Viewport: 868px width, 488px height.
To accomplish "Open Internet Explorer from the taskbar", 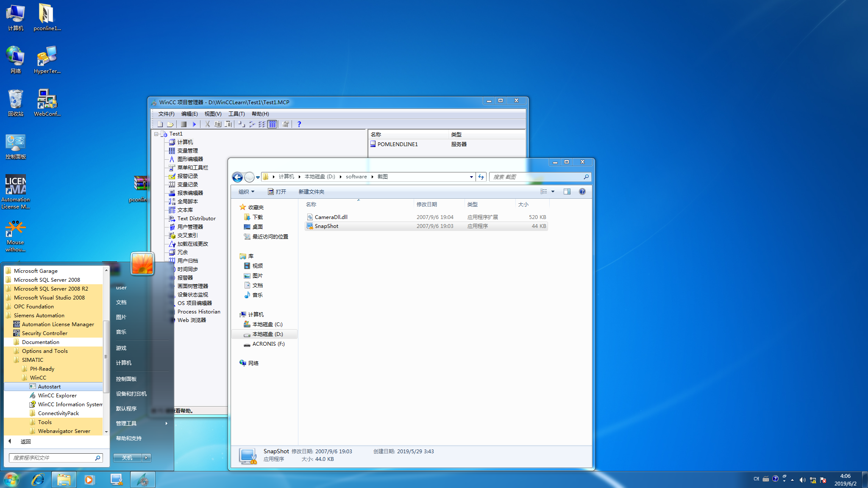I will click(38, 479).
